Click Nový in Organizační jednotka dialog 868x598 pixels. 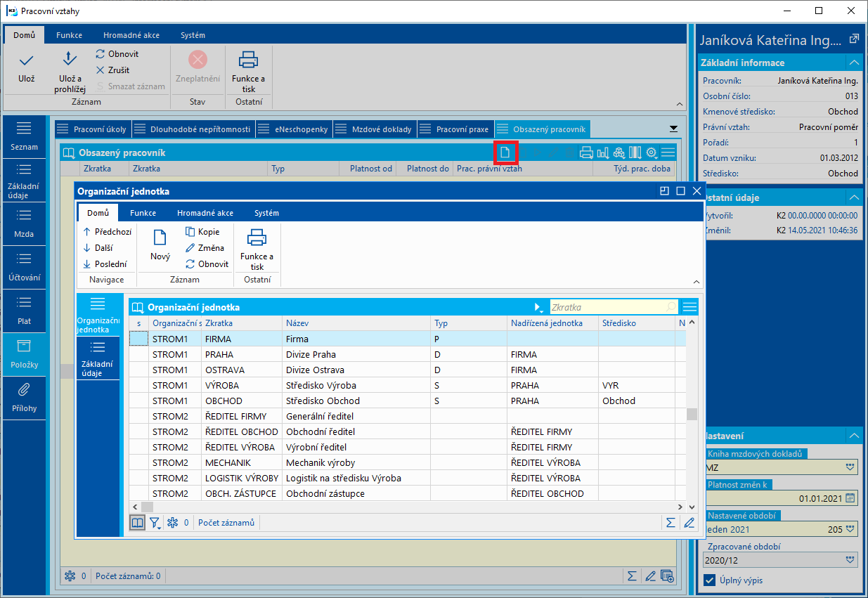click(160, 245)
